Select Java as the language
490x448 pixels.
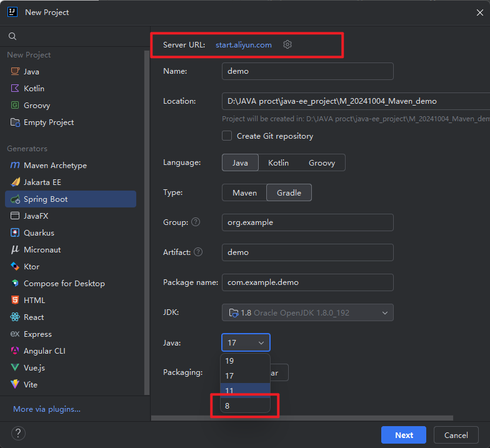tap(240, 162)
